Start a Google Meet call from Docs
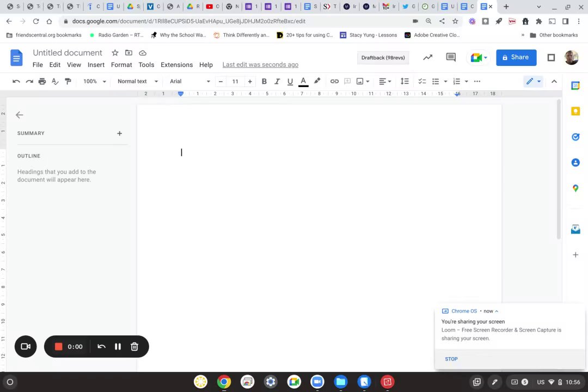This screenshot has width=588, height=392. coord(479,58)
